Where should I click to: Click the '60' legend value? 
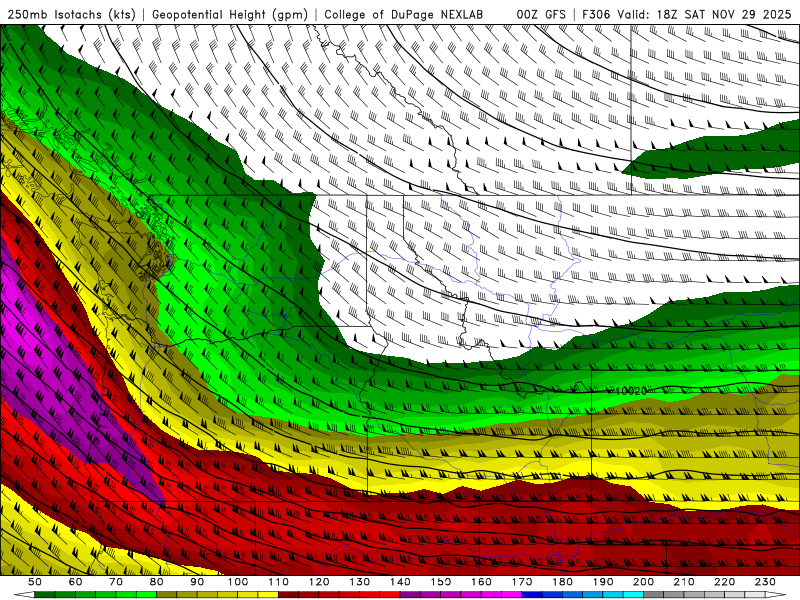(x=76, y=582)
